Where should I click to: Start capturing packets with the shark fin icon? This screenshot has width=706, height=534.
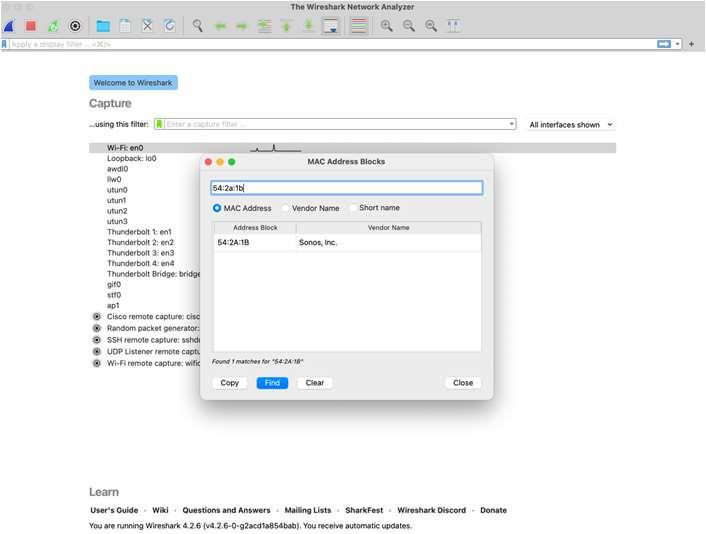pyautogui.click(x=9, y=26)
